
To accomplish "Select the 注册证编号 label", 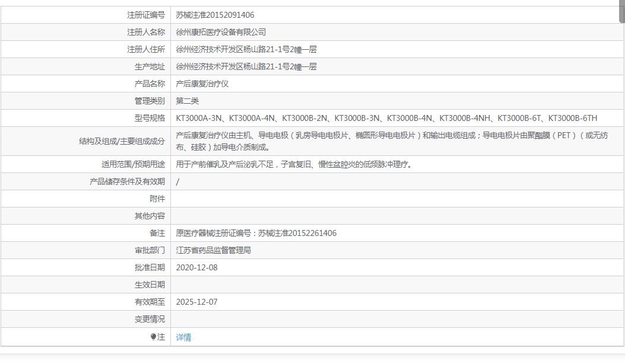I will click(146, 15).
